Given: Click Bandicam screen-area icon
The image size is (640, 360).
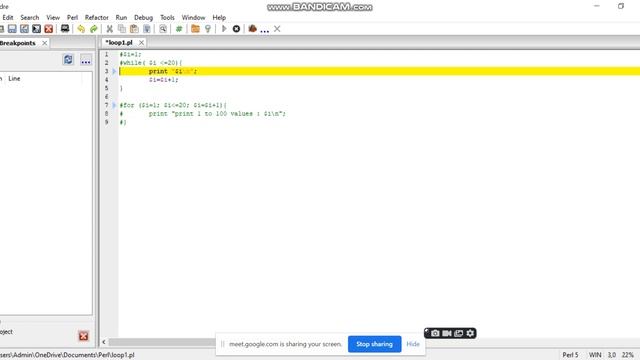Looking at the screenshot, I should tap(459, 333).
